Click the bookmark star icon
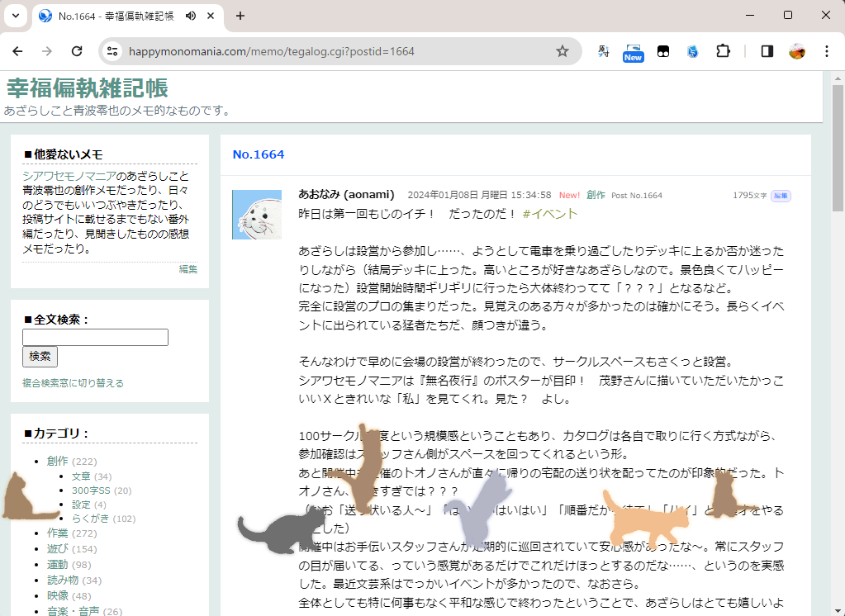 [x=563, y=51]
